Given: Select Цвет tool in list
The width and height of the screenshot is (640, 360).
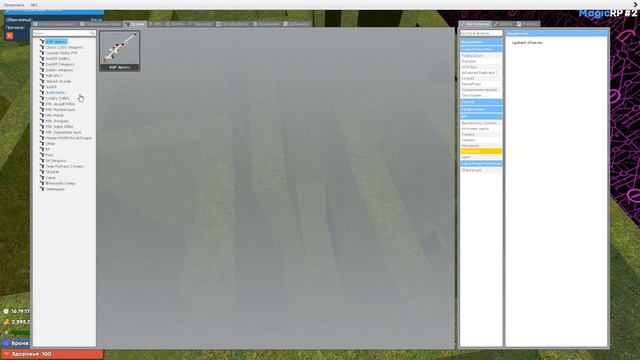Looking at the screenshot, I should (481, 157).
